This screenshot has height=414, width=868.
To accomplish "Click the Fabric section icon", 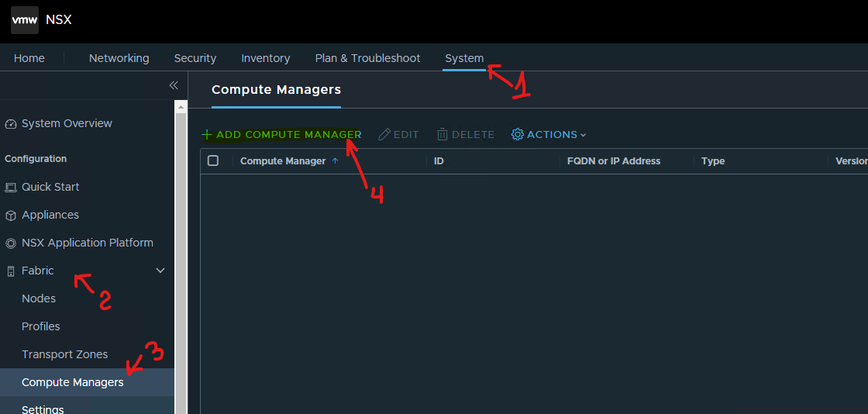I will [x=11, y=271].
